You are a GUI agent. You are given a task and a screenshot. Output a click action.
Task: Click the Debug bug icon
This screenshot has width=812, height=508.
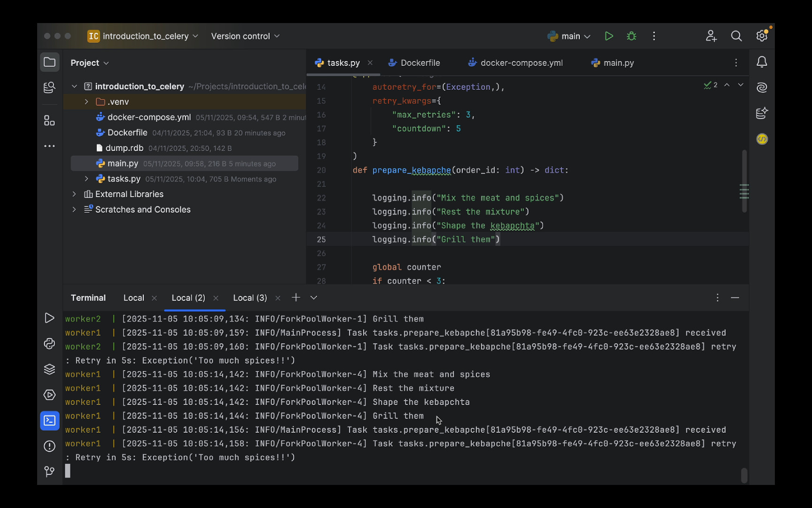tap(631, 36)
